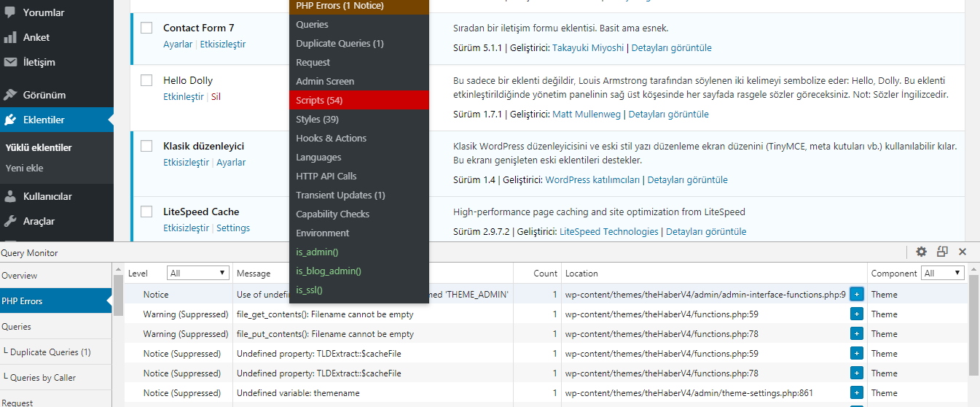The width and height of the screenshot is (980, 407).
Task: Open Query Monitor settings gear
Action: click(921, 252)
